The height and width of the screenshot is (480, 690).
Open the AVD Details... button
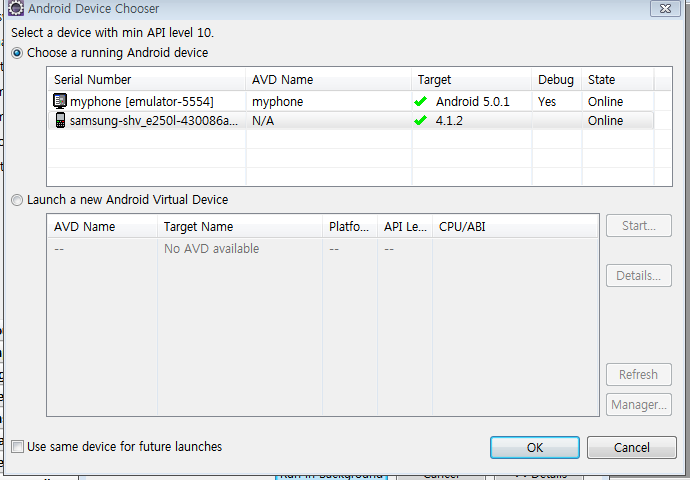click(x=639, y=275)
